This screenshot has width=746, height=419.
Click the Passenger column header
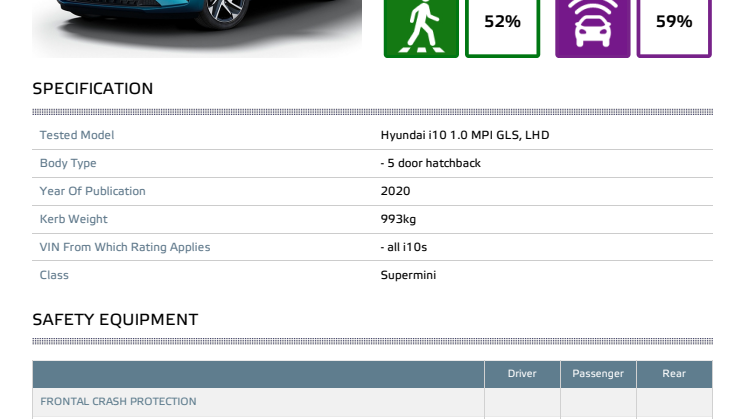(598, 374)
